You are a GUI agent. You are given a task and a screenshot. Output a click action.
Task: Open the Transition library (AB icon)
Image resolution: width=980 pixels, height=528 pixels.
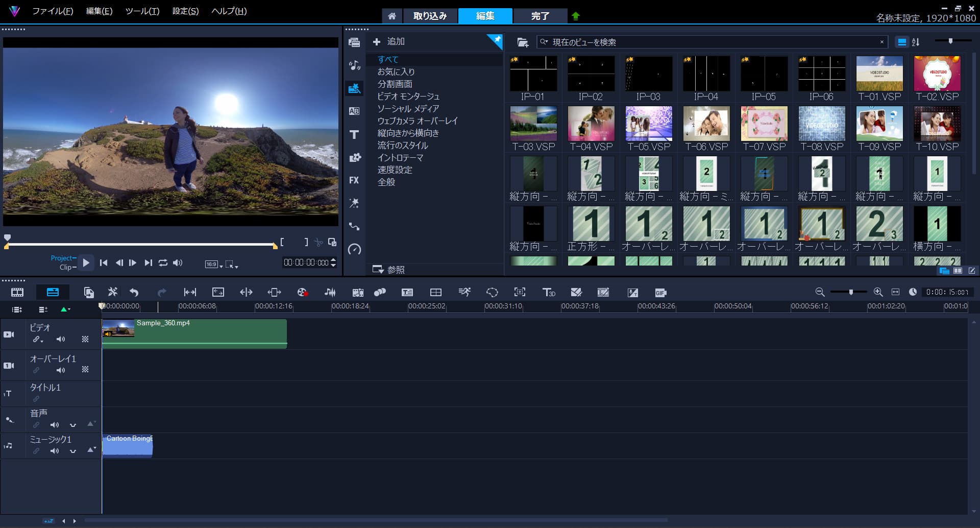click(354, 111)
